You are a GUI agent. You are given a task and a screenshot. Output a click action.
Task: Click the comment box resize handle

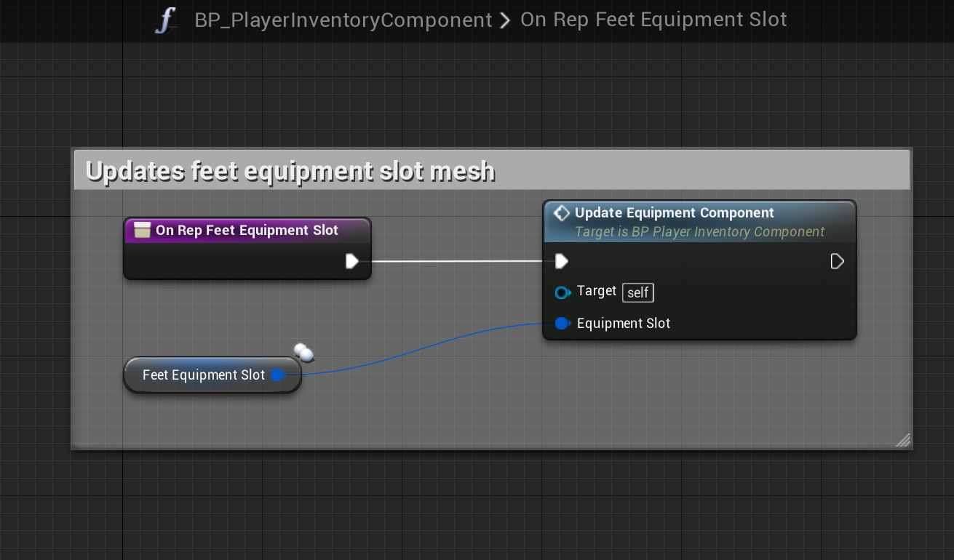click(x=902, y=439)
